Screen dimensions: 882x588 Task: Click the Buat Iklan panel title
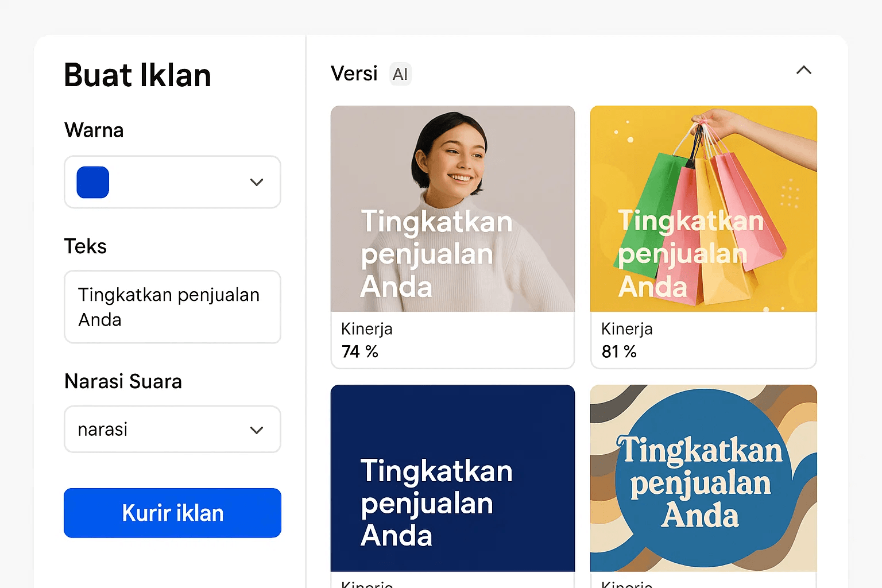(x=138, y=75)
